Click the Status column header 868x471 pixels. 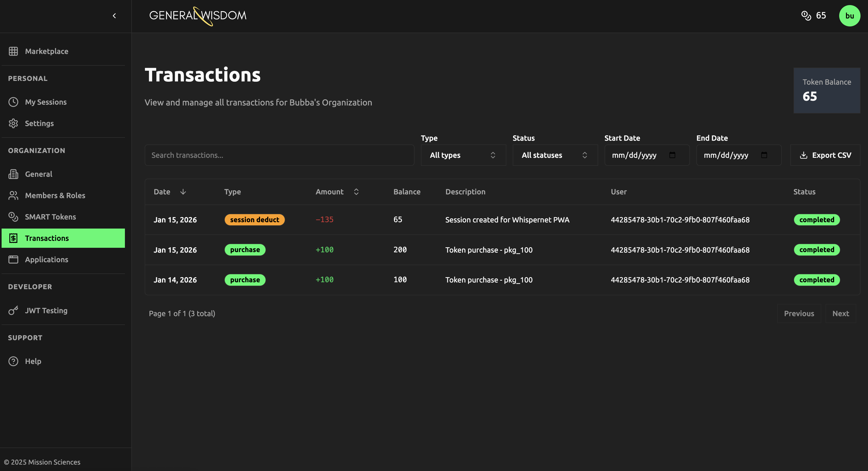[x=804, y=192]
